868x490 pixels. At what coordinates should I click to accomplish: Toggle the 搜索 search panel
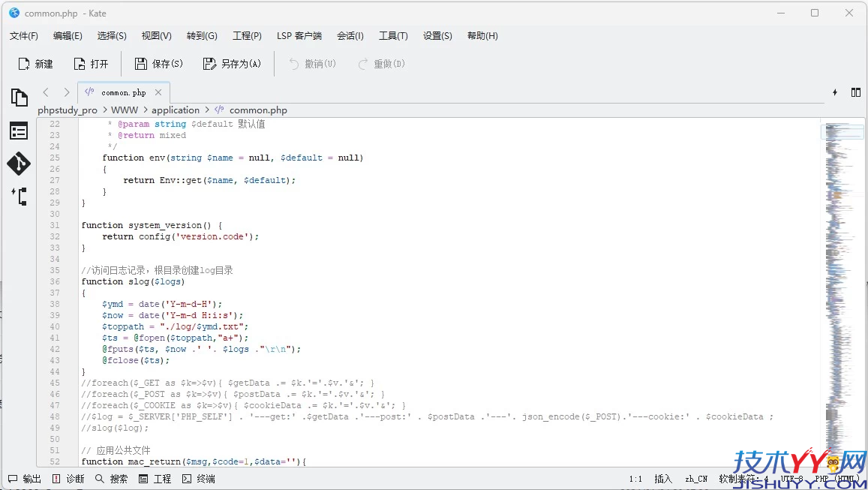point(111,478)
